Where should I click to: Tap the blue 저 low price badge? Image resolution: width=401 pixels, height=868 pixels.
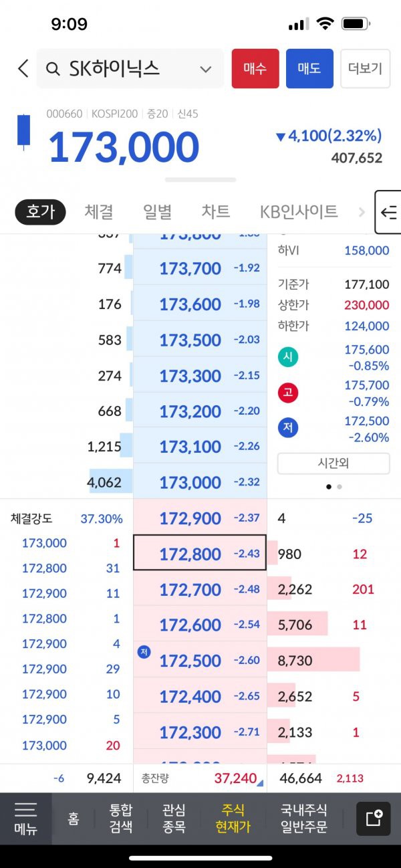[288, 429]
